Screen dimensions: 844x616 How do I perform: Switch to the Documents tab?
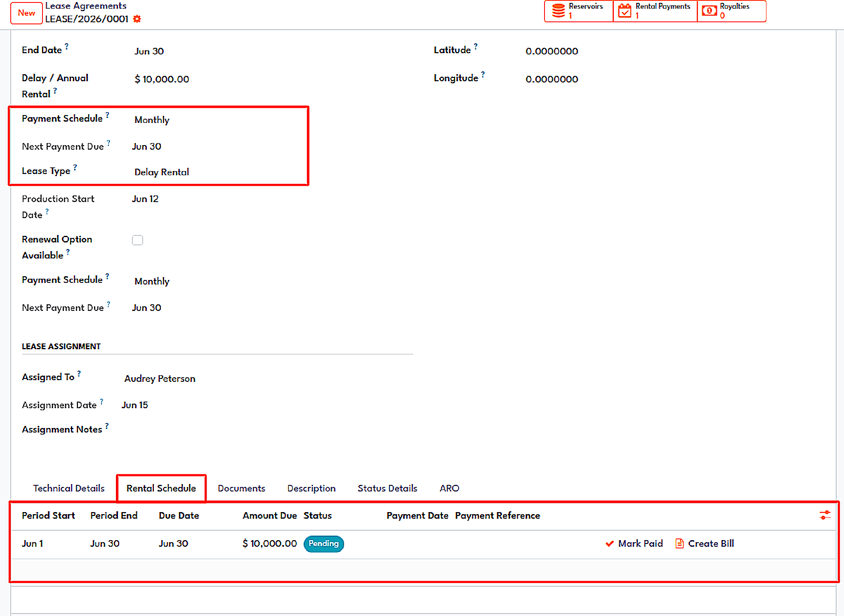241,488
